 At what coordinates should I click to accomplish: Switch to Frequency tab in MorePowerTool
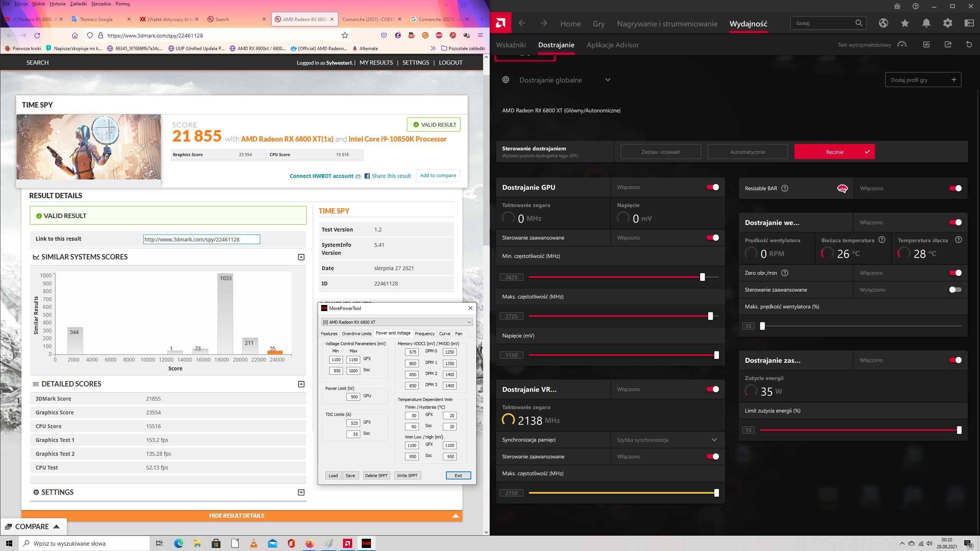[425, 334]
